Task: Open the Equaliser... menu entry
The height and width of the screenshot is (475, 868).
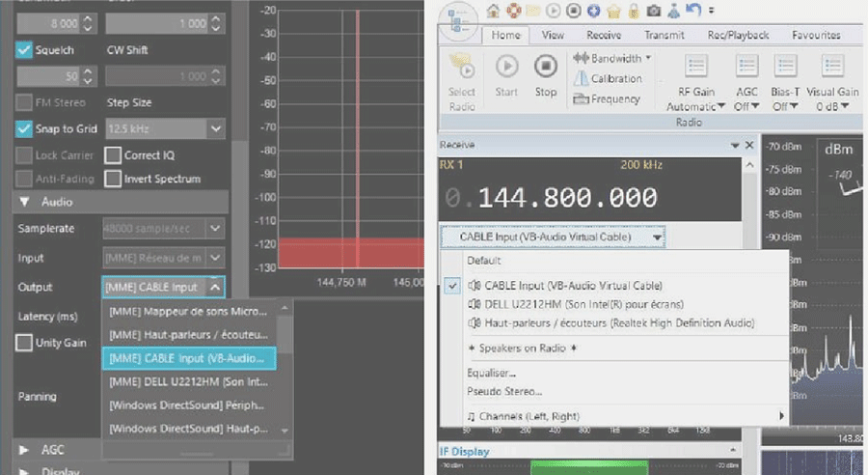Action: pos(491,373)
